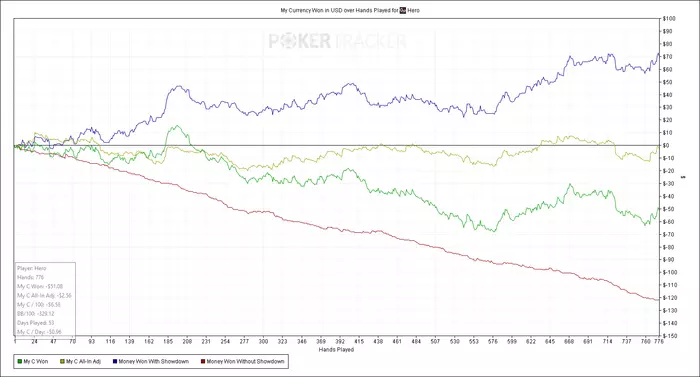
Task: Click 'BB/100: -329.12' stat line
Action: pyautogui.click(x=35, y=314)
